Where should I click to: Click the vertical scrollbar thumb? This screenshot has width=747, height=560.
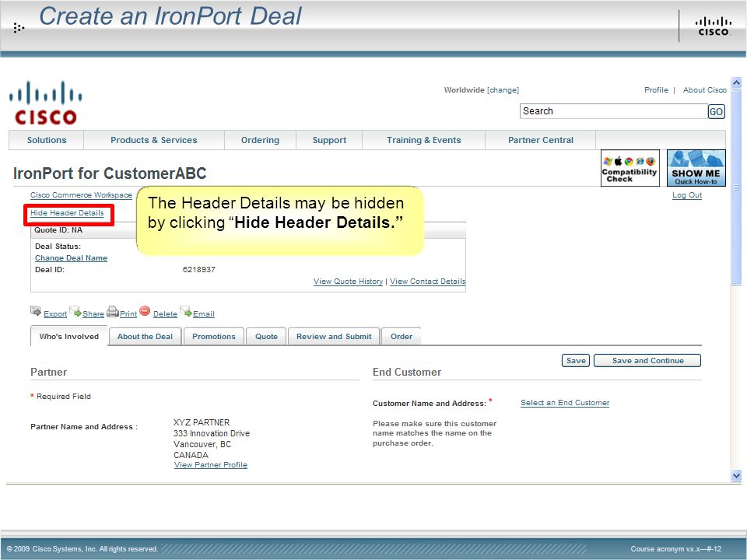pos(736,187)
